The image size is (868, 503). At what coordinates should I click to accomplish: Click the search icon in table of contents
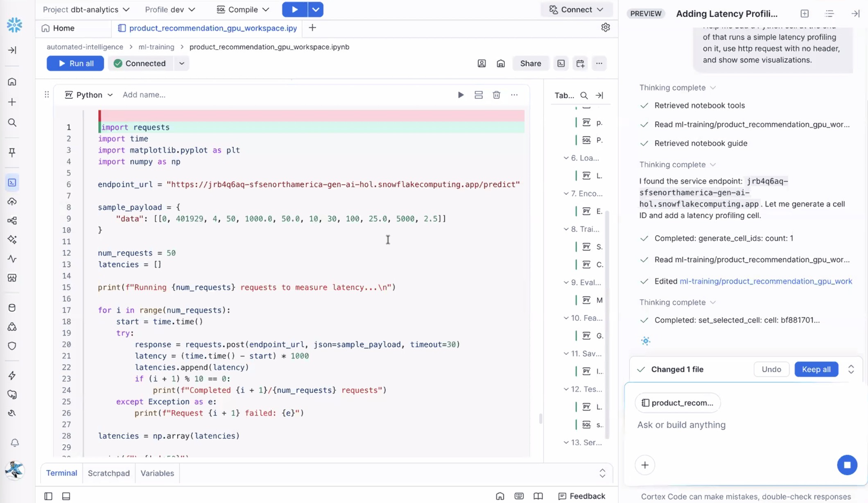584,95
